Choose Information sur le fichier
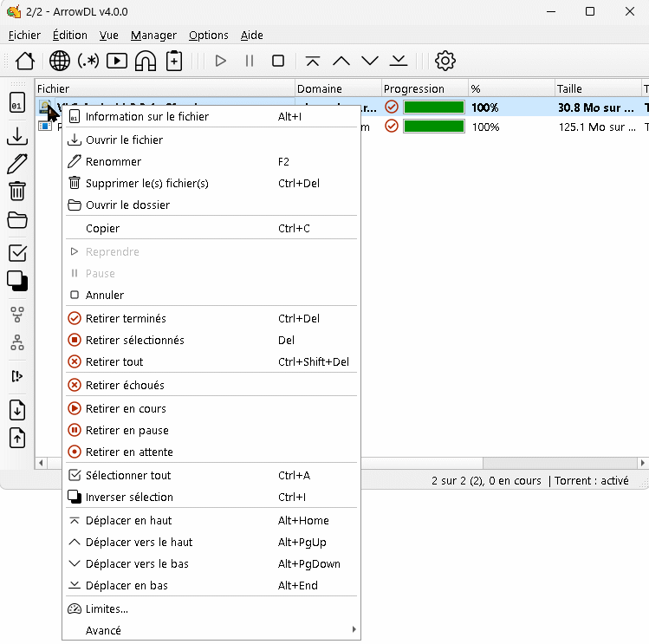The width and height of the screenshot is (649, 644). [x=211, y=116]
